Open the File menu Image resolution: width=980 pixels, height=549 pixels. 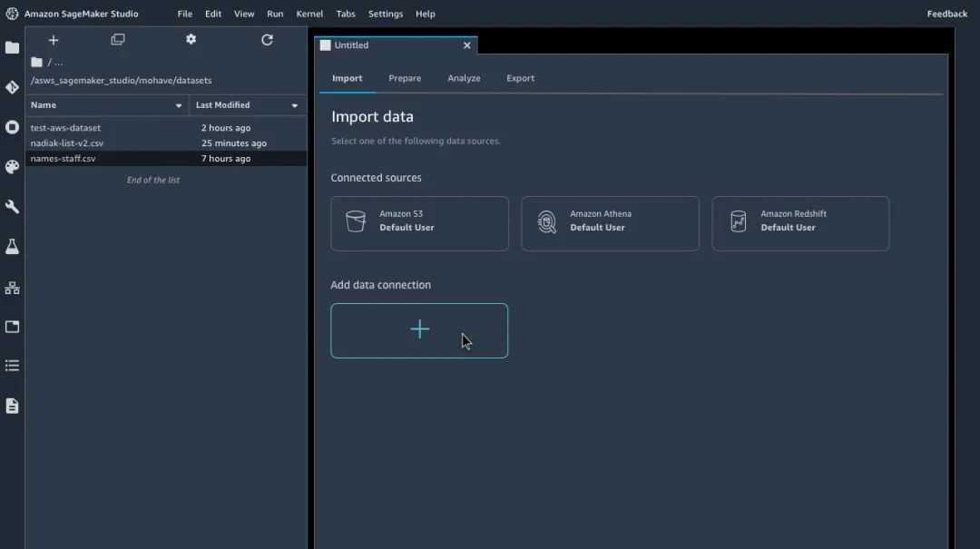click(x=184, y=14)
